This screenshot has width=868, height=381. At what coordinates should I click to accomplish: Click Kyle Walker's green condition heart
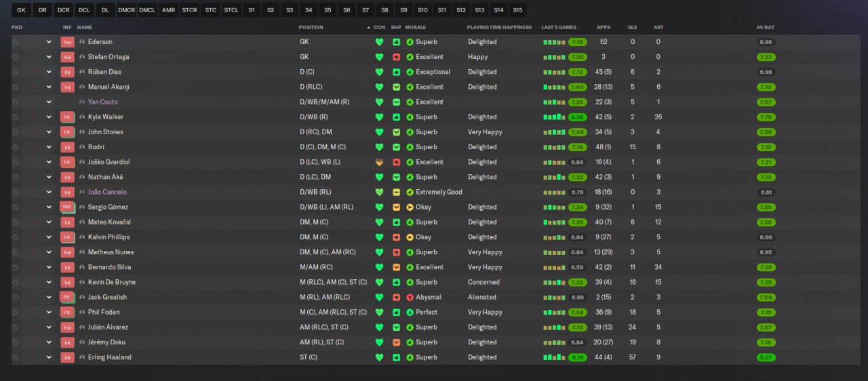pos(379,117)
